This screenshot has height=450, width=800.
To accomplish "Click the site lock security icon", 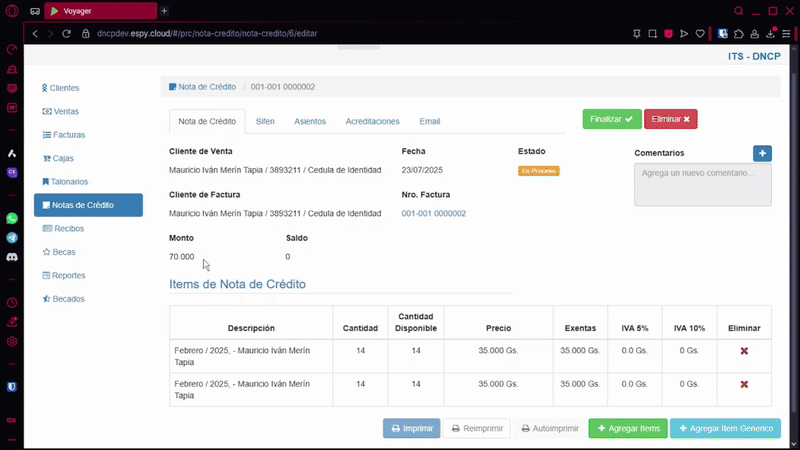I will pos(86,34).
